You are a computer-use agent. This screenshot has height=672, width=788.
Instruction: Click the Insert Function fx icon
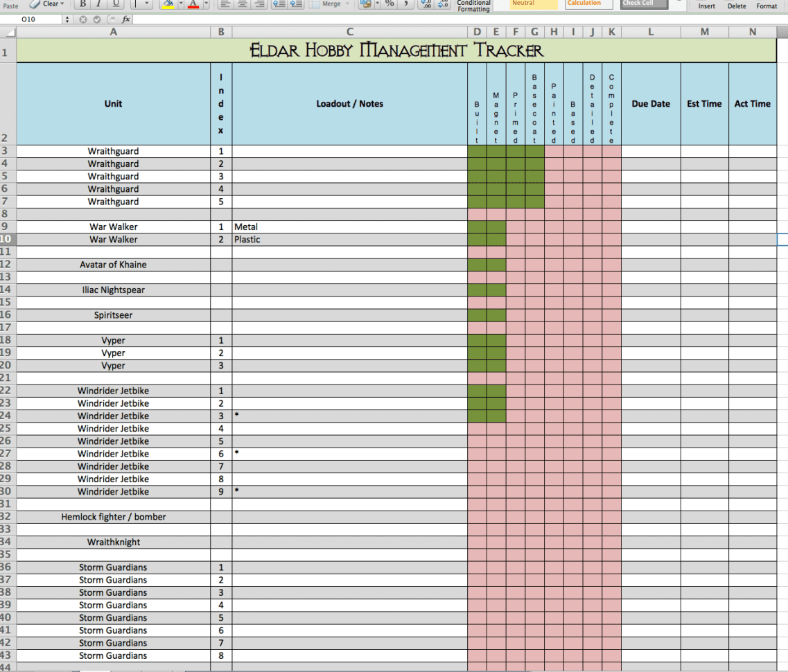(x=125, y=20)
